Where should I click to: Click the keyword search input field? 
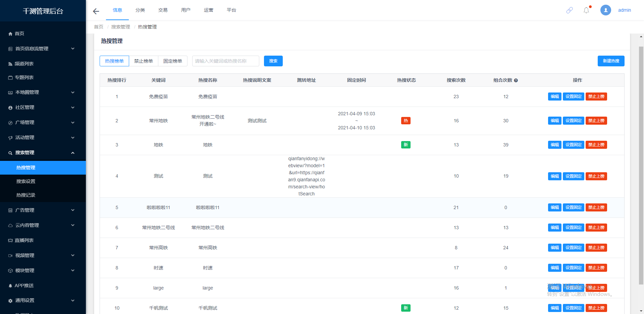pyautogui.click(x=226, y=61)
